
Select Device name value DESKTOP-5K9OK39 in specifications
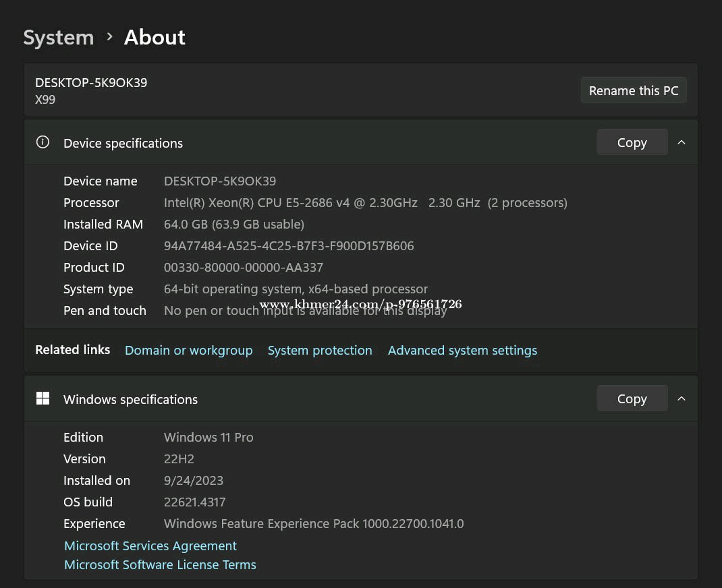(220, 181)
